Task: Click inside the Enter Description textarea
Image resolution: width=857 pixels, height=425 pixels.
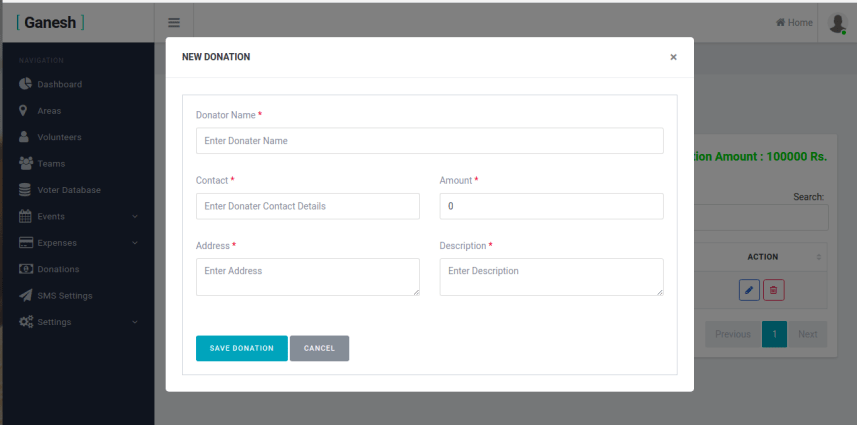Action: tap(551, 277)
